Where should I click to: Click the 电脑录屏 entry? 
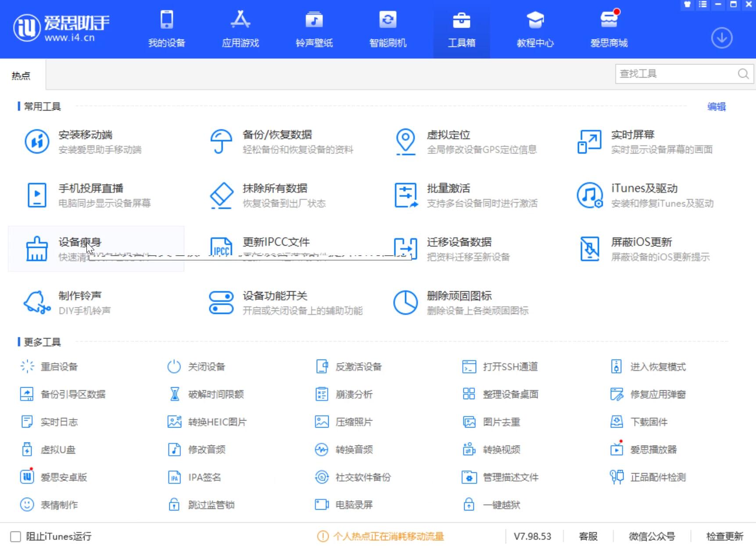(344, 504)
